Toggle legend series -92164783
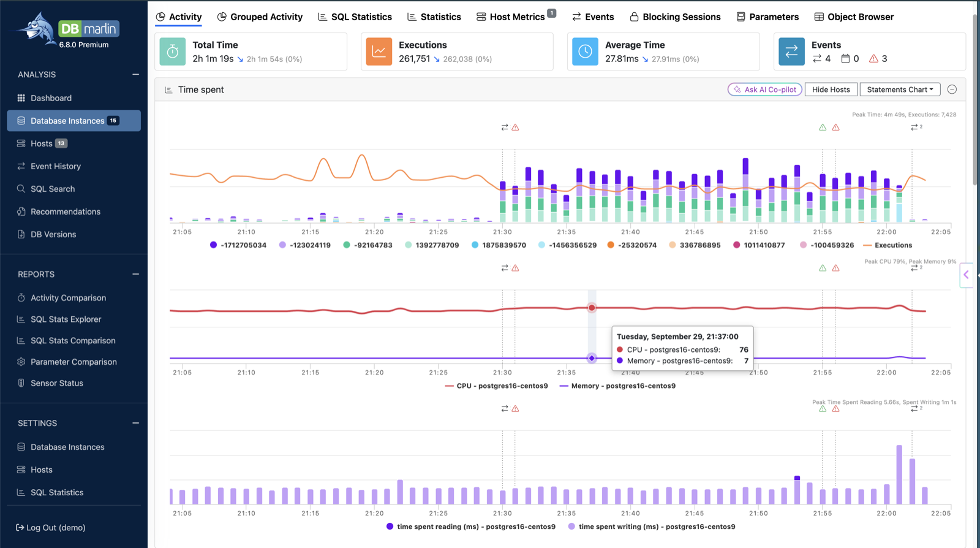 [x=367, y=245]
